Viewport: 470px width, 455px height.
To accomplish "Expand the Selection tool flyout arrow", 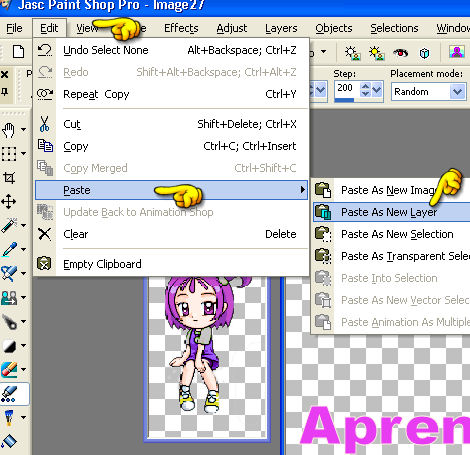I will pos(23,153).
